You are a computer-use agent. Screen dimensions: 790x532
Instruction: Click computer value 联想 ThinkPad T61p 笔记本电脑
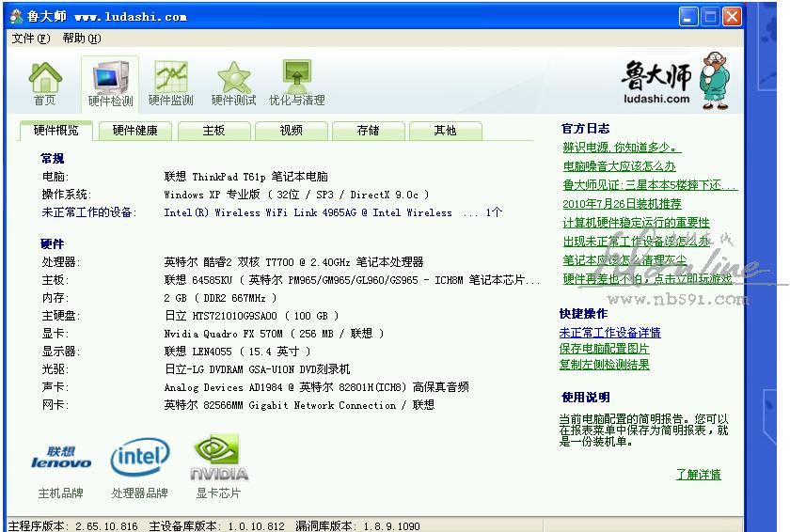pyautogui.click(x=245, y=177)
